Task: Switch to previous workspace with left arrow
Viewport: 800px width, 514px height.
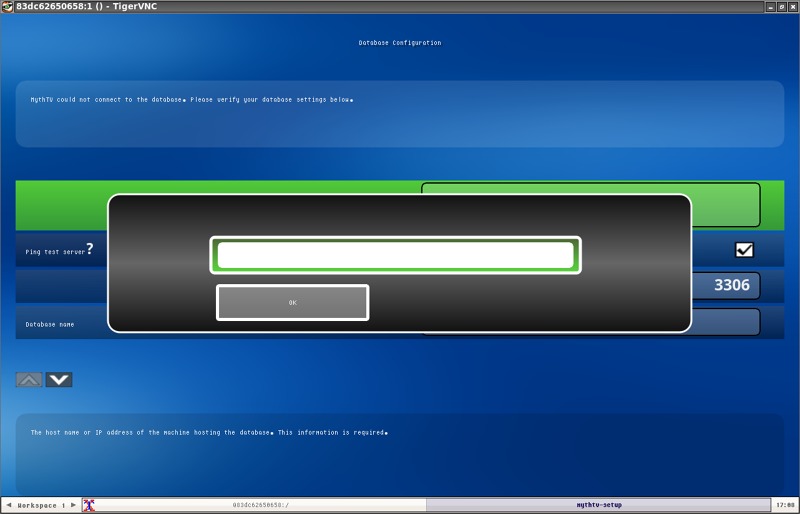Action: click(x=9, y=505)
